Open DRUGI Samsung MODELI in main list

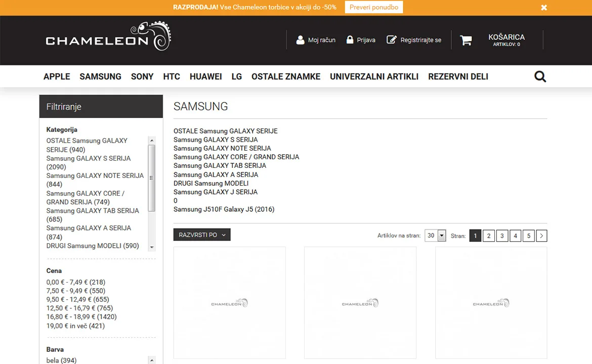(x=211, y=184)
